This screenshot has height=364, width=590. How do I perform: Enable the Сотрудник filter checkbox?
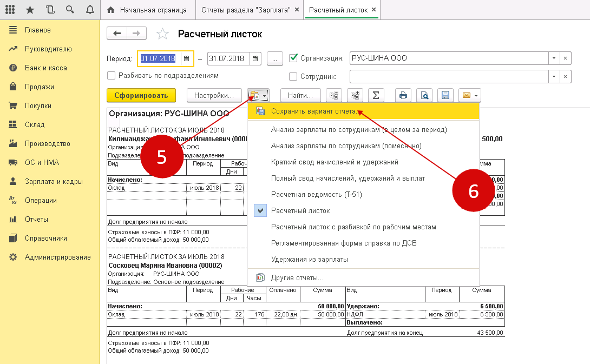[294, 76]
